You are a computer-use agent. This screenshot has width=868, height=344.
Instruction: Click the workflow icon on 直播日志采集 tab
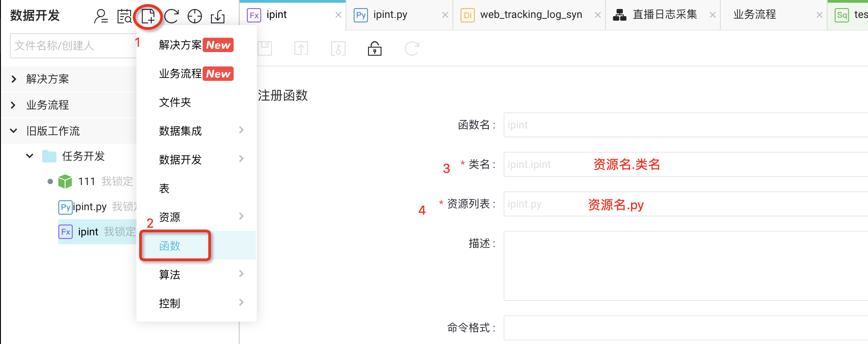click(x=619, y=15)
